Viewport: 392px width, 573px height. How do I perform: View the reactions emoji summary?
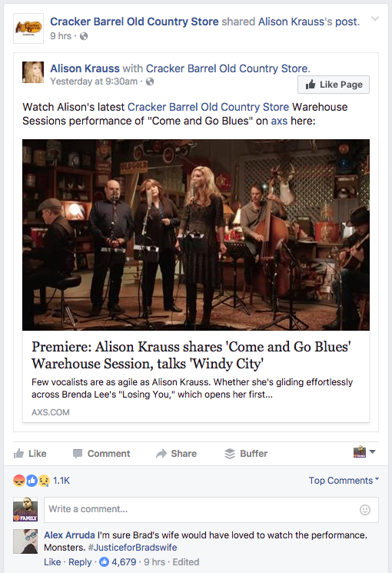(x=32, y=481)
